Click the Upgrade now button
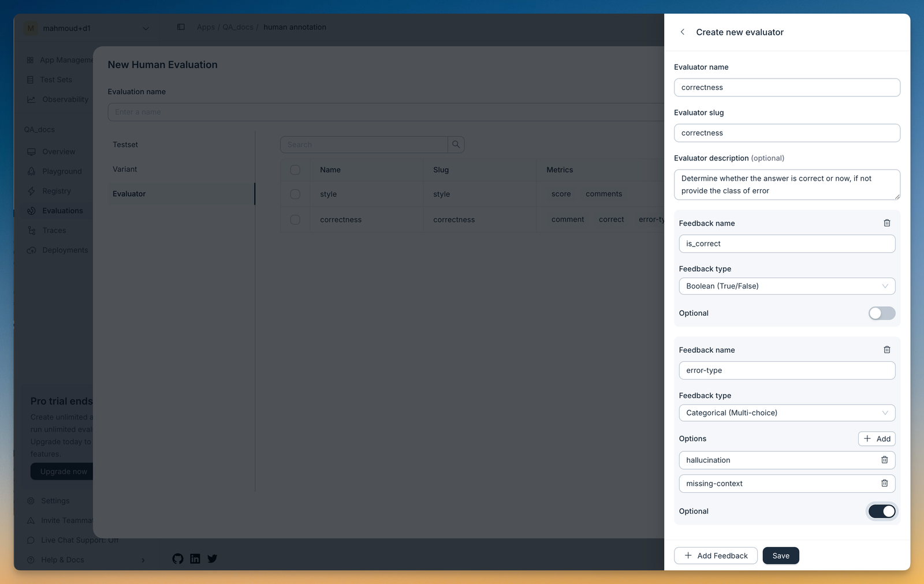 (x=62, y=471)
